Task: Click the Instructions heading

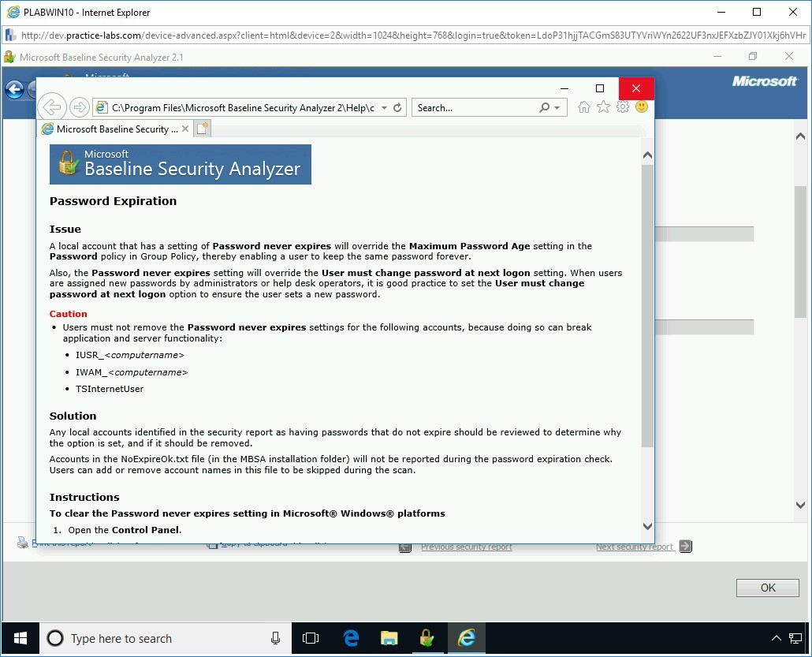Action: 84,498
